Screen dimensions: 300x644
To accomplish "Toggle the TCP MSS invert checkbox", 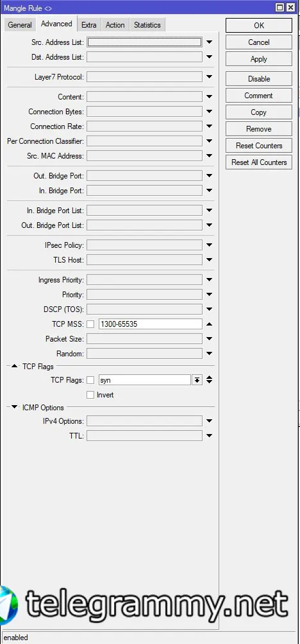I will [90, 324].
